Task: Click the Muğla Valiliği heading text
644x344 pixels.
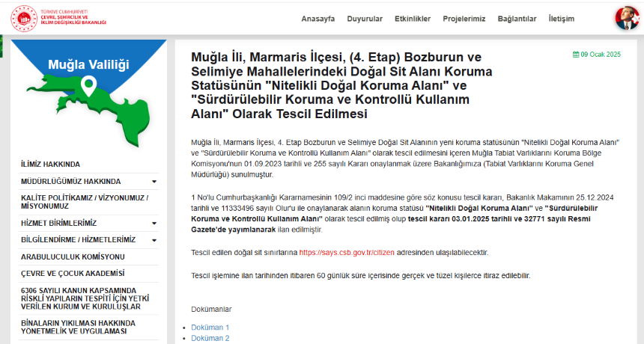Action: point(88,65)
